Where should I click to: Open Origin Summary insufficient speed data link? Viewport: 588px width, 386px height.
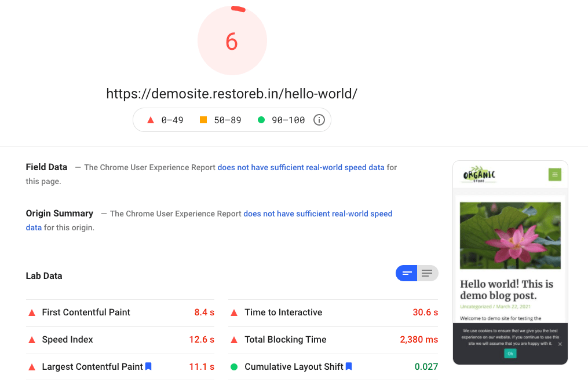pos(317,214)
